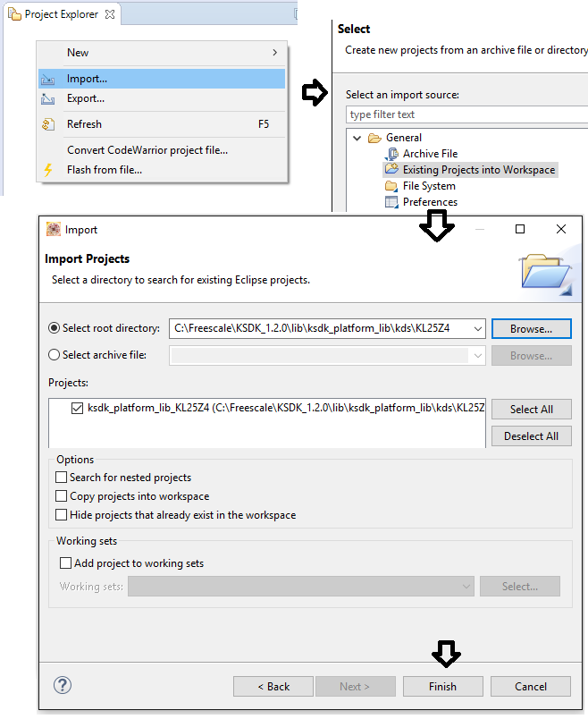The image size is (588, 719).
Task: Click the Import dialog title bar icon
Action: coord(54,229)
